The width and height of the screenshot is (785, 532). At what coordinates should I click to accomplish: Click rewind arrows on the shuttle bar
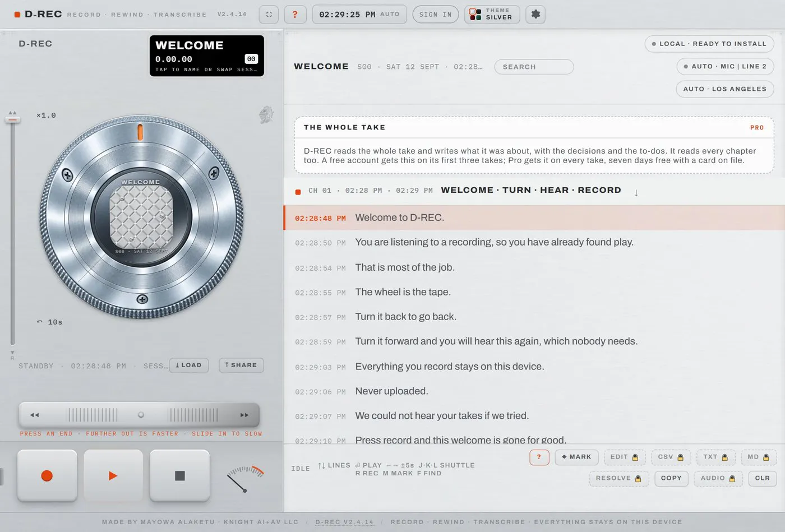(x=34, y=415)
